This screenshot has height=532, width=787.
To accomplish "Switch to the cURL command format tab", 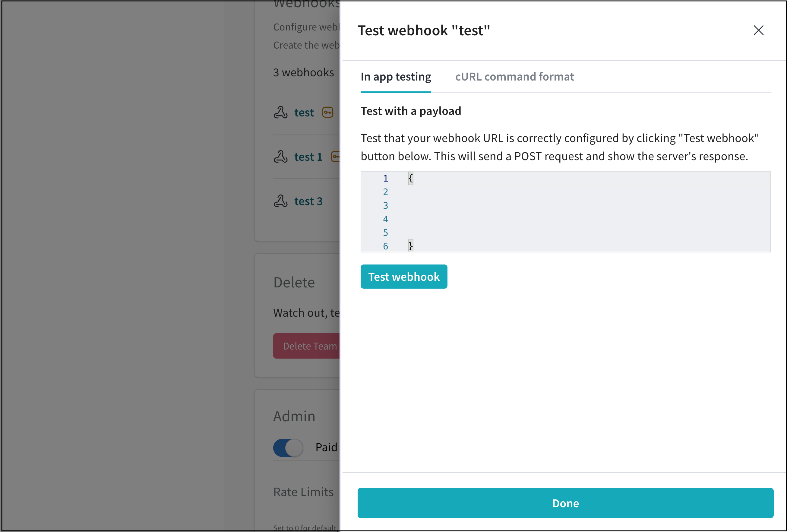I will click(514, 77).
